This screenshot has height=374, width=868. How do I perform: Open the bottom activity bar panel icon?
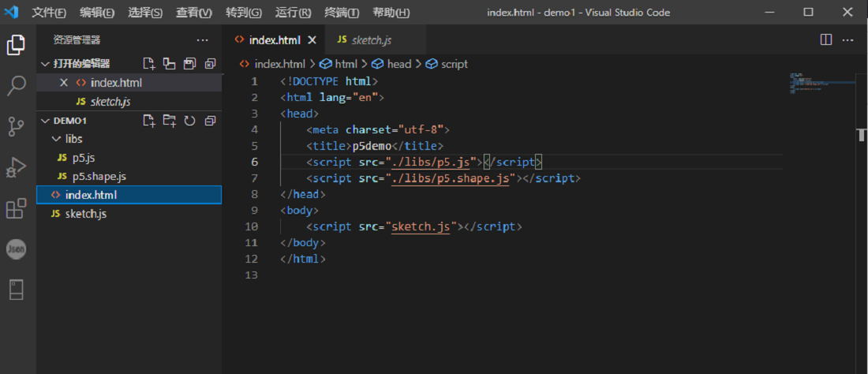pyautogui.click(x=16, y=290)
